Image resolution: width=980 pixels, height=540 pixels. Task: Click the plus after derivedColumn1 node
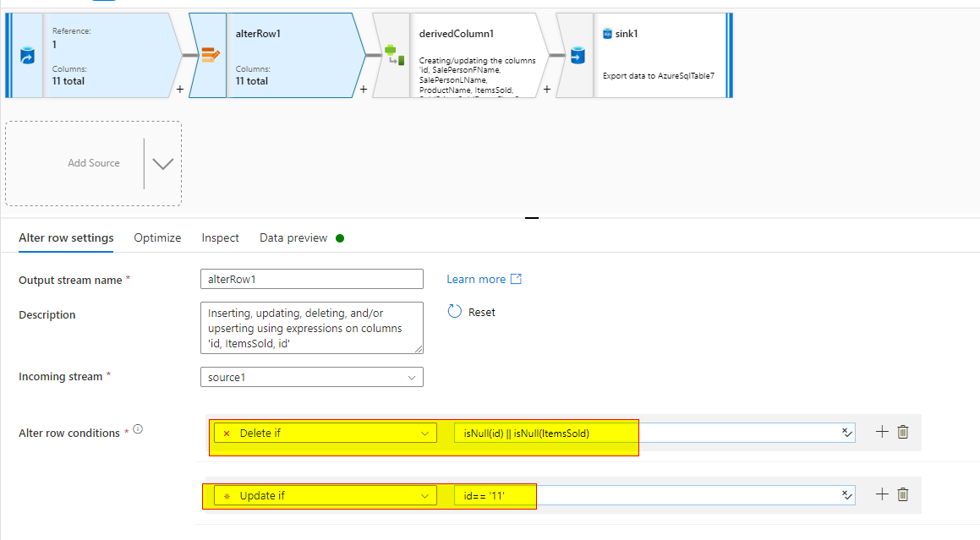(547, 87)
